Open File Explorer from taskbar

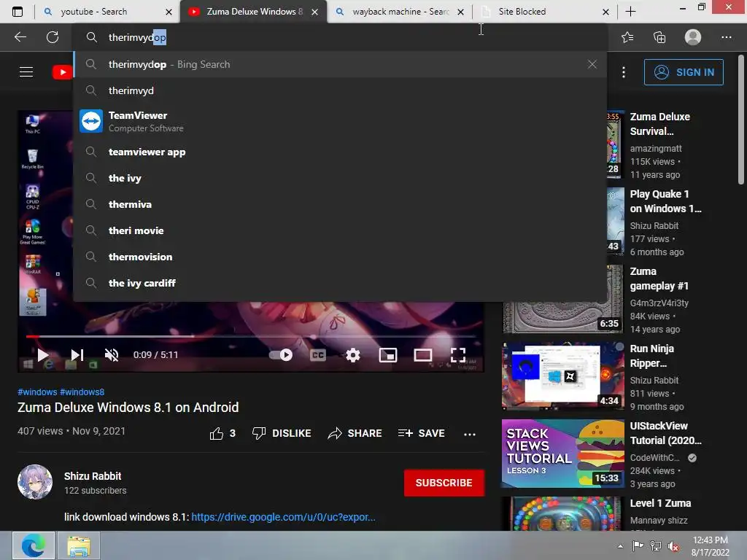coord(79,545)
